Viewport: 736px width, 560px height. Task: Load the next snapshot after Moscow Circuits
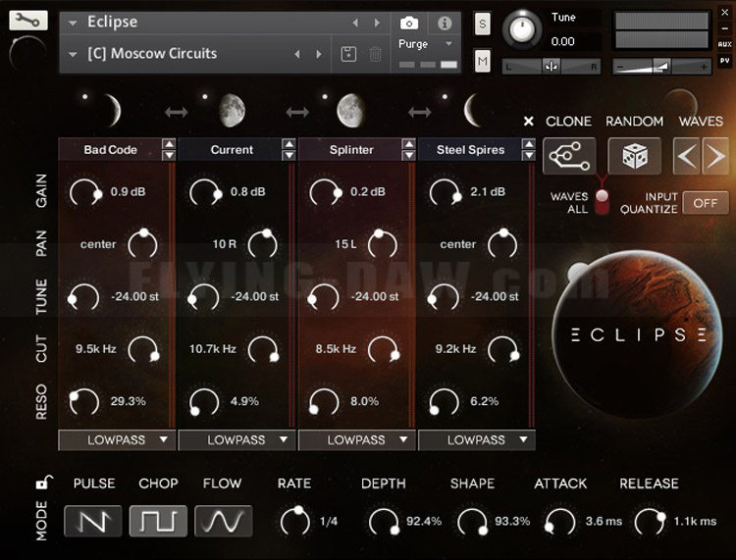click(x=319, y=54)
